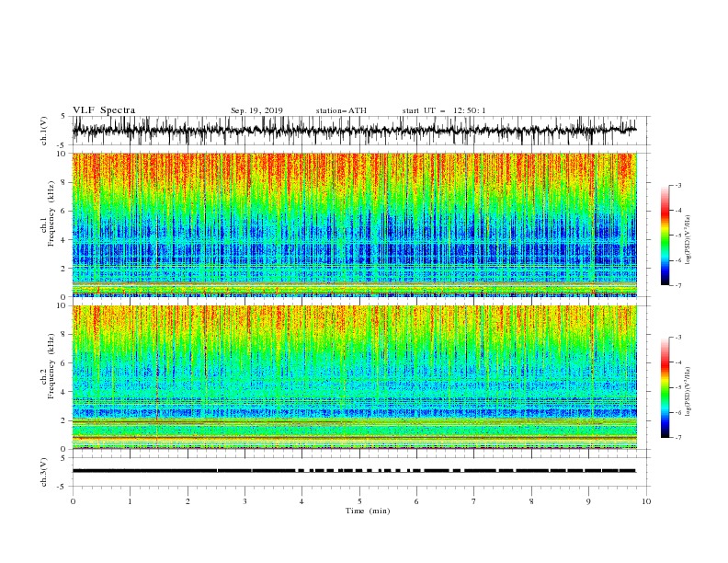Click time axis tick label '5'

[359, 501]
